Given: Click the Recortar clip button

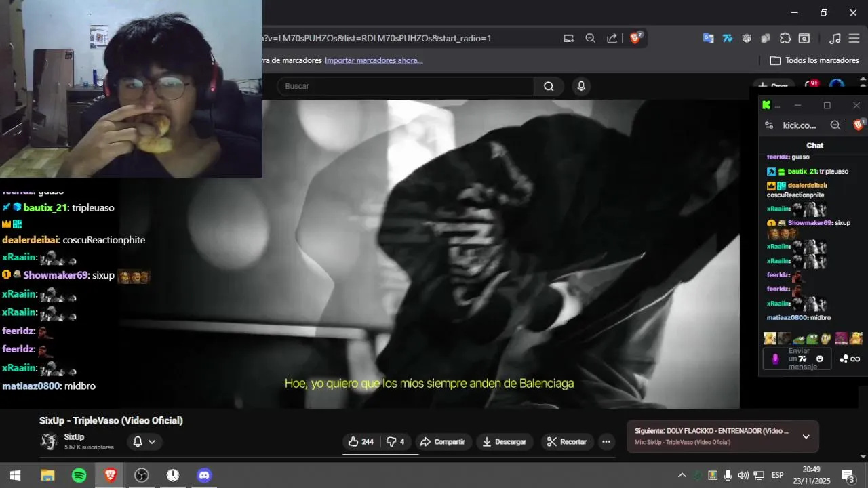Looking at the screenshot, I should pyautogui.click(x=566, y=442).
